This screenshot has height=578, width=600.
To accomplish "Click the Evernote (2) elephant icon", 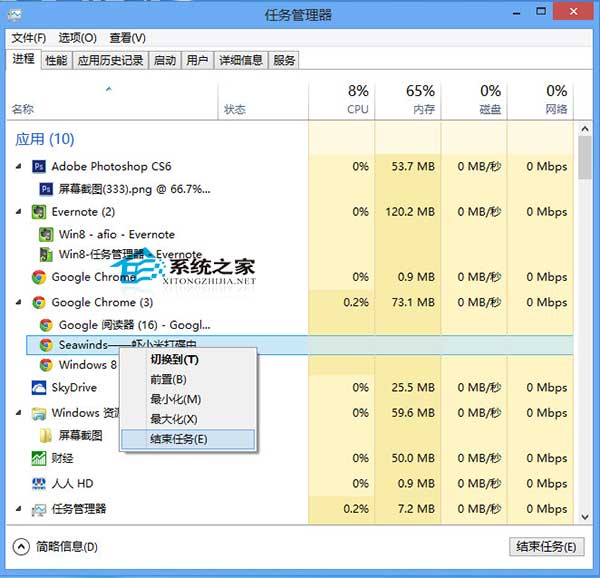I will pyautogui.click(x=39, y=212).
